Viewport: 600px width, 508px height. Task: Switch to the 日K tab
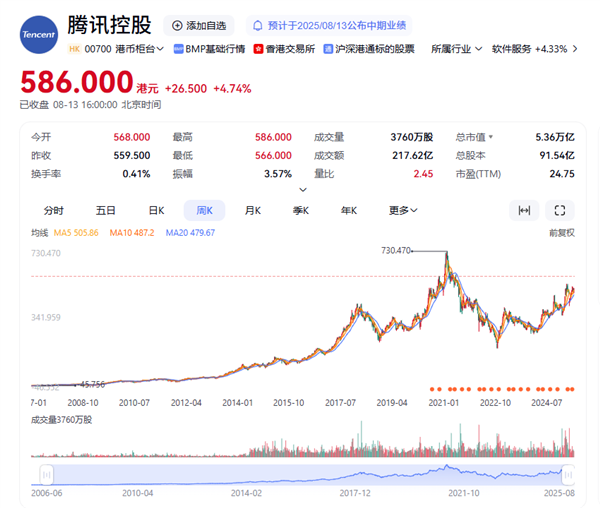coord(156,211)
